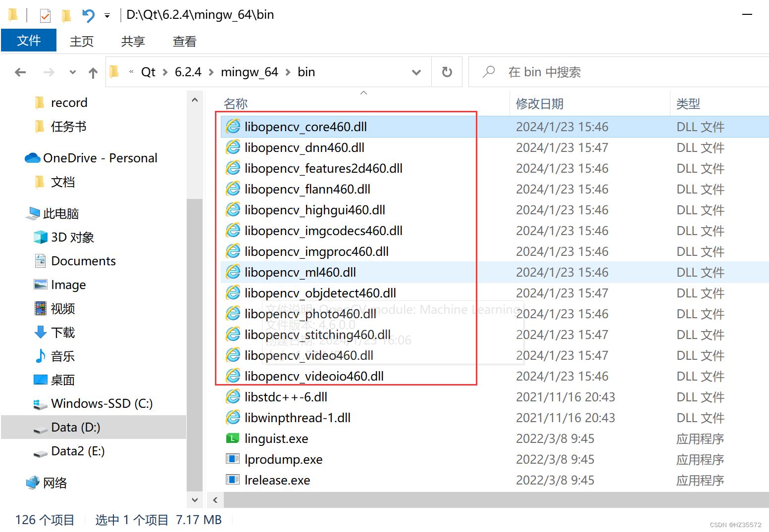Viewport: 769px width, 532px height.
Task: Sort by the 名称 column header
Action: point(236,104)
